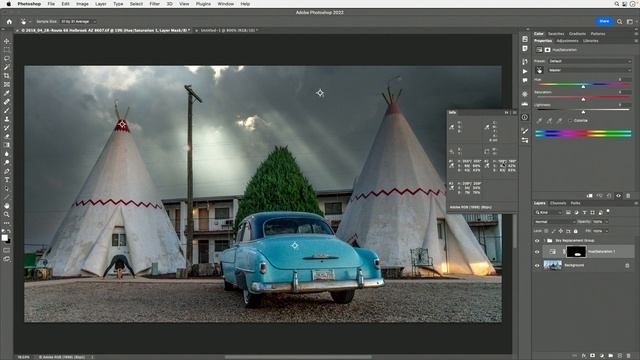Open the Brush Settings icon in dock
Image resolution: width=640 pixels, height=360 pixels.
pyautogui.click(x=525, y=131)
